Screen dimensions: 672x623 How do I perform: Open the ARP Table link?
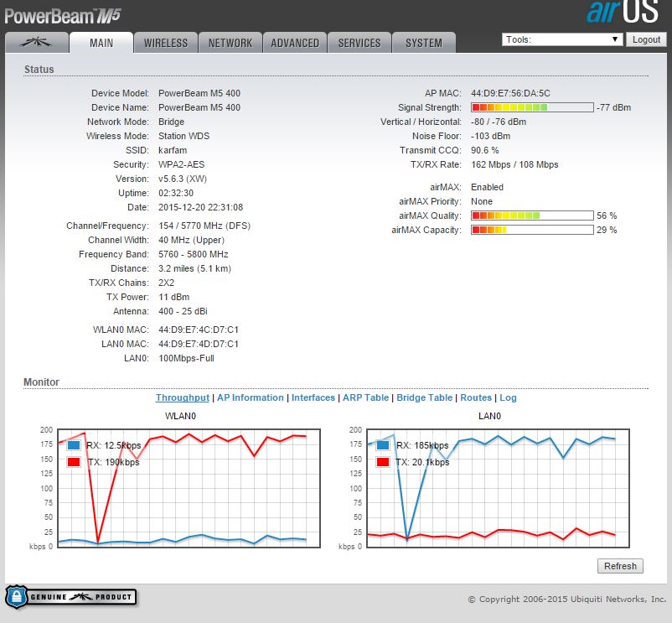pyautogui.click(x=365, y=397)
